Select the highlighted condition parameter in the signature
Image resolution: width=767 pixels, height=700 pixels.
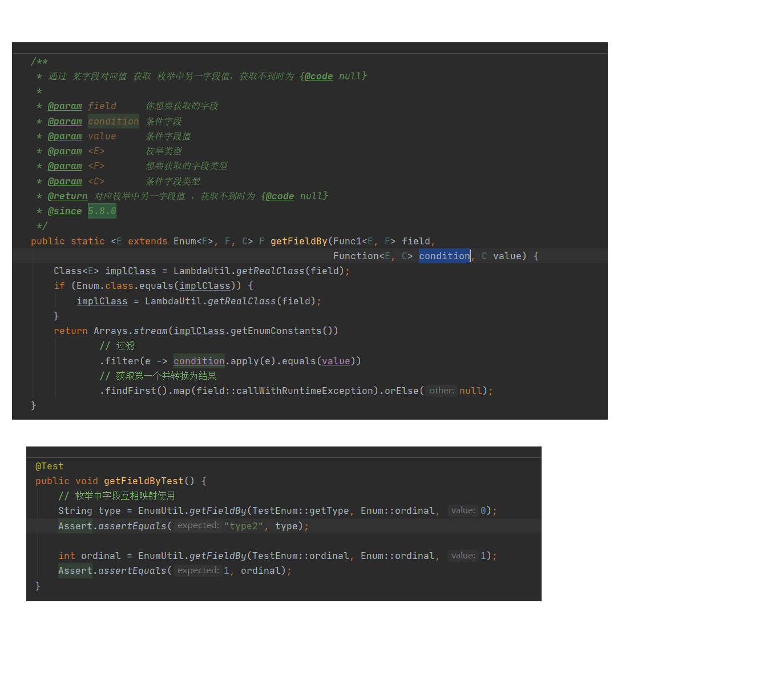click(x=444, y=256)
